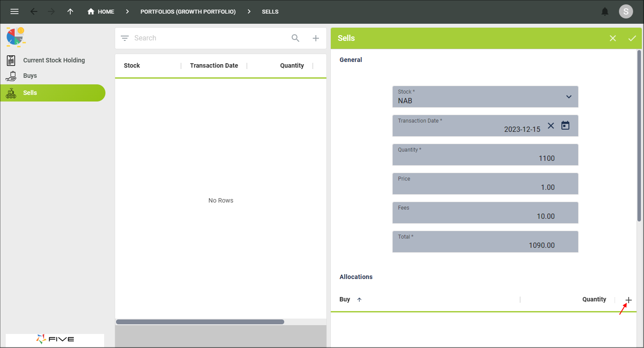
Task: Sort list by Transaction Date column
Action: click(x=214, y=65)
